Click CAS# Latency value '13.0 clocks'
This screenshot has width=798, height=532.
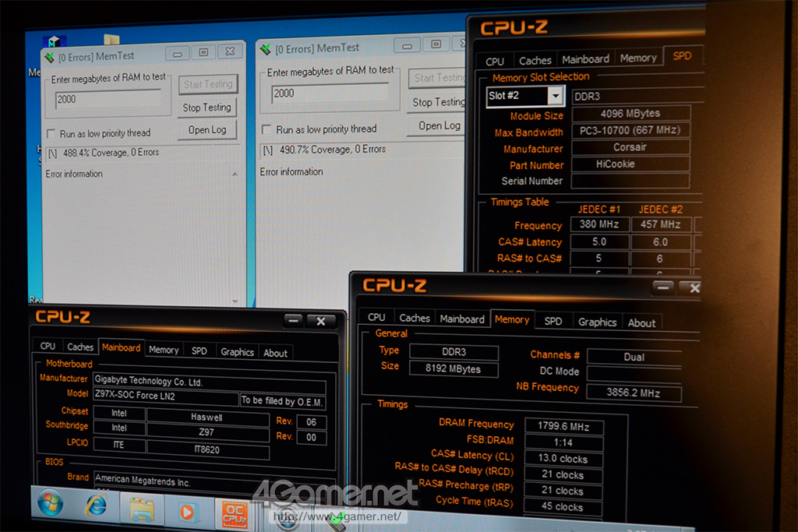tap(563, 458)
